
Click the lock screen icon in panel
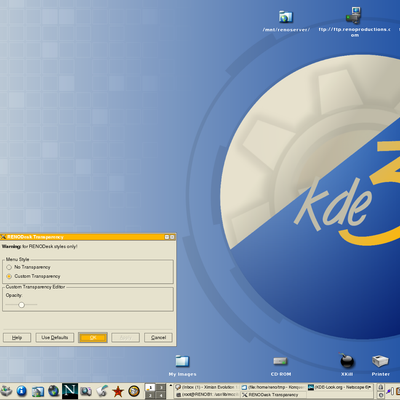pyautogui.click(x=381, y=387)
